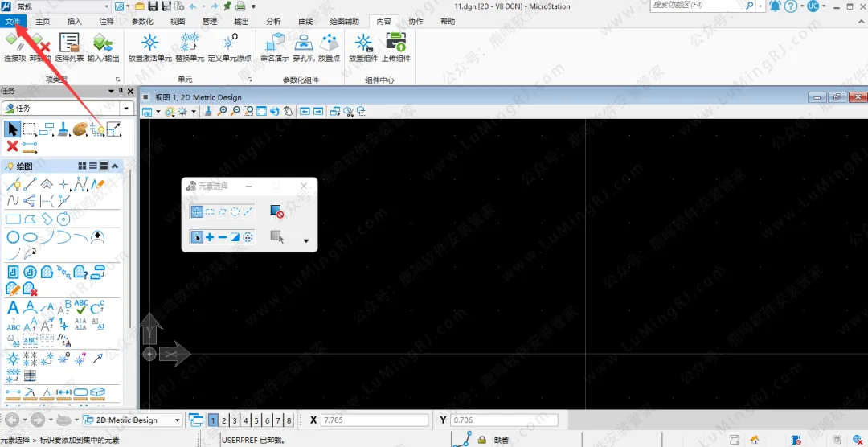Enable Add mode plus in Element Selection
868x447 pixels.
210,237
